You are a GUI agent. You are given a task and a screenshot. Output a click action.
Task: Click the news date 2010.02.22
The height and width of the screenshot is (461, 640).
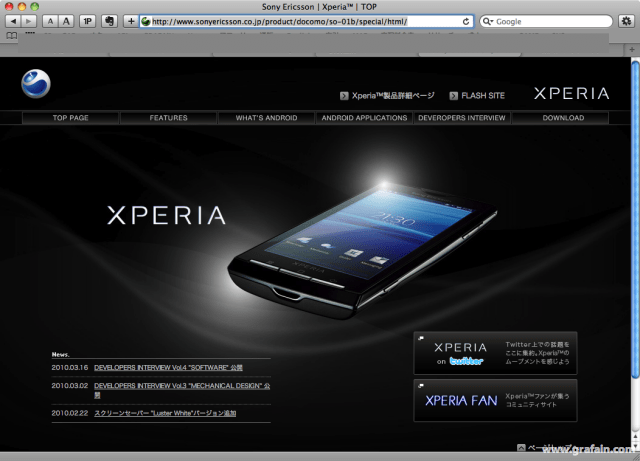click(x=70, y=413)
